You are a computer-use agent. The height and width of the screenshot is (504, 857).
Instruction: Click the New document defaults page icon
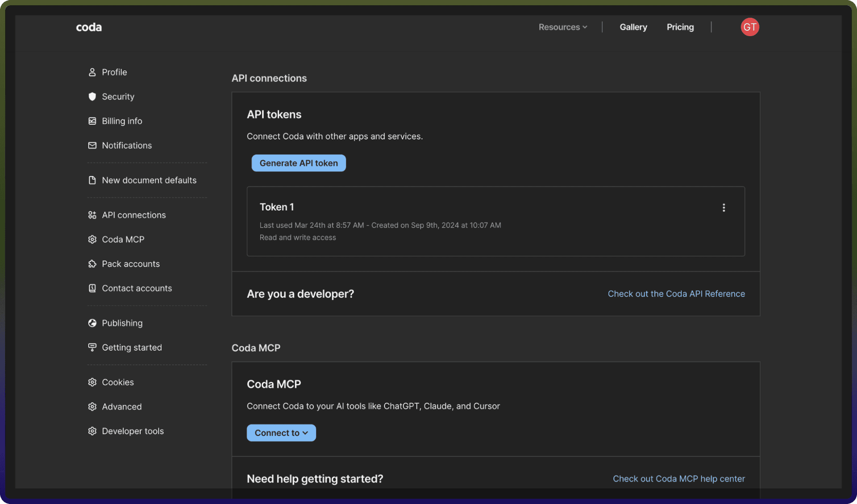tap(92, 180)
